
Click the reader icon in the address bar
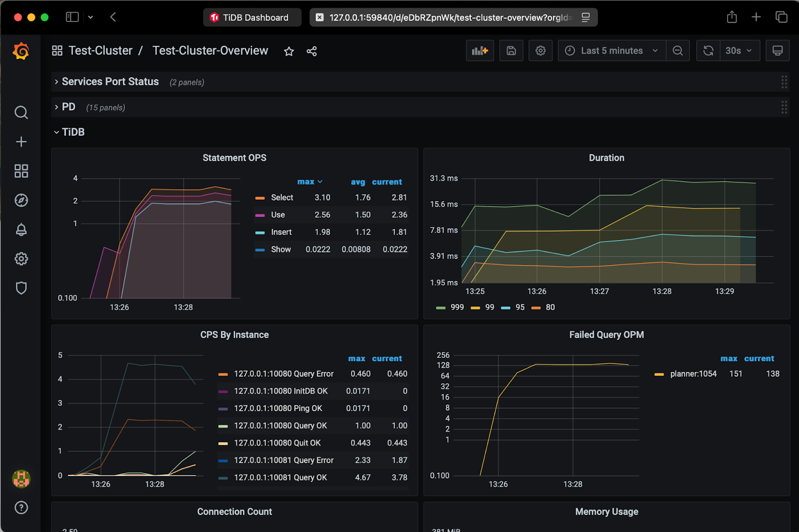(x=586, y=17)
